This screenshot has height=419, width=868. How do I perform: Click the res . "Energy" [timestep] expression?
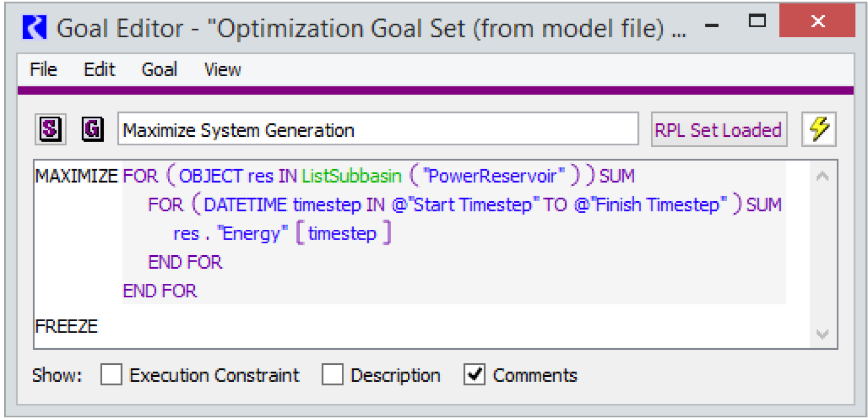(x=282, y=234)
